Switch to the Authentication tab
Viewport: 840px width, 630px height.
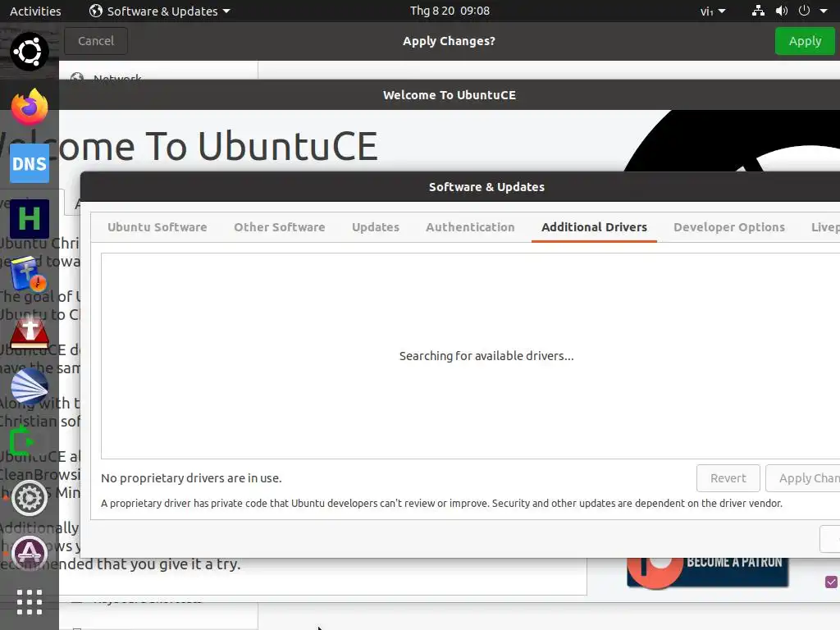pyautogui.click(x=470, y=227)
